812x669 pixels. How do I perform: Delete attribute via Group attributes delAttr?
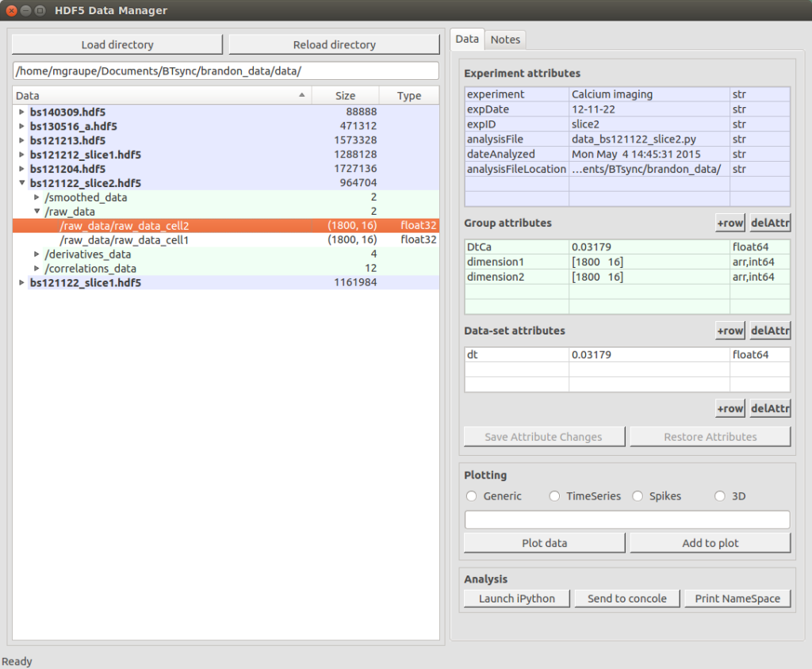pos(770,224)
